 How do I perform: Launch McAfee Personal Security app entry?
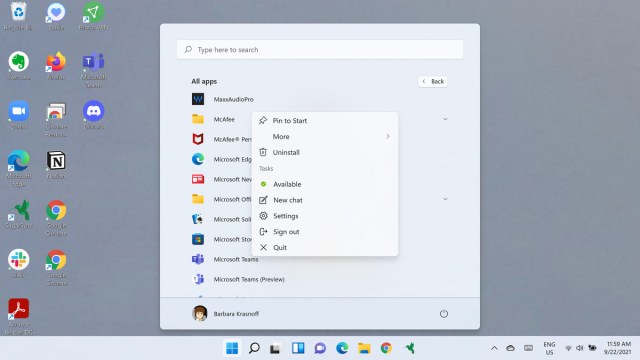[221, 139]
